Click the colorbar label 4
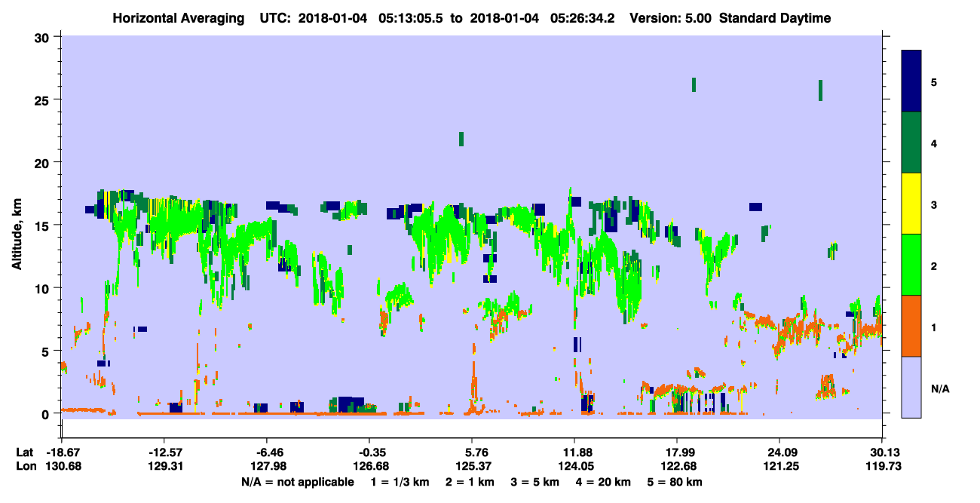Screen dimensions: 980x503 point(934,143)
